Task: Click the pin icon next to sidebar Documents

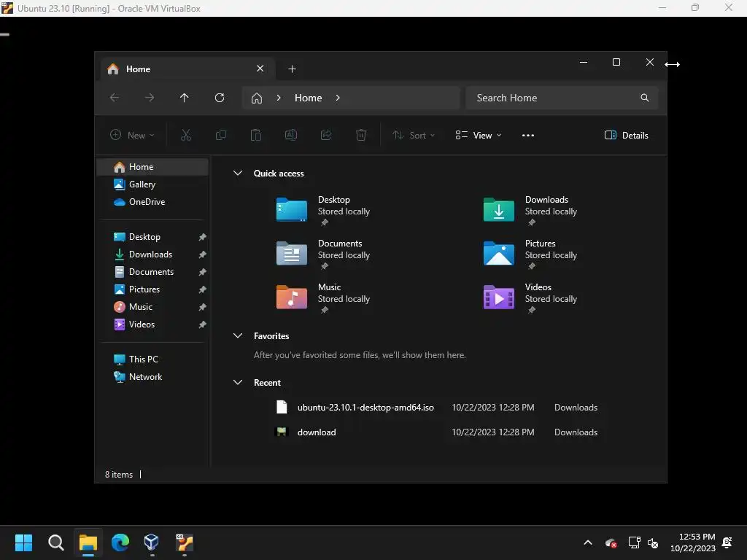Action: point(203,272)
